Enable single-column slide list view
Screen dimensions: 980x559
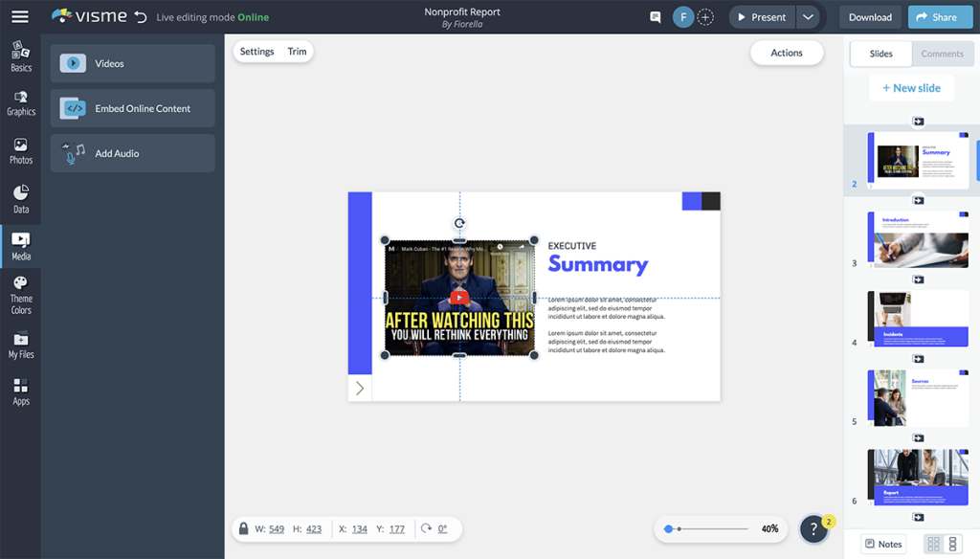(x=952, y=543)
